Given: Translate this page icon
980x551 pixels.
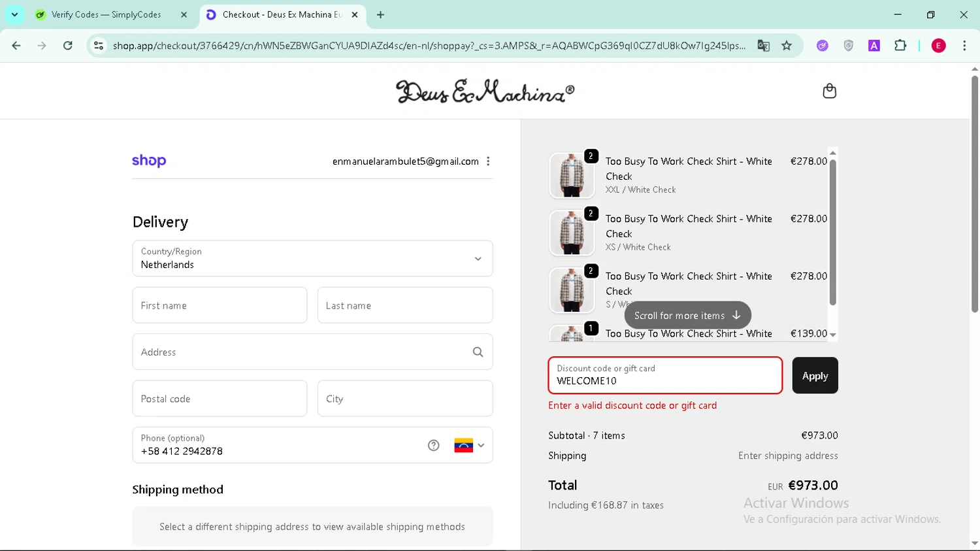Looking at the screenshot, I should pyautogui.click(x=763, y=46).
